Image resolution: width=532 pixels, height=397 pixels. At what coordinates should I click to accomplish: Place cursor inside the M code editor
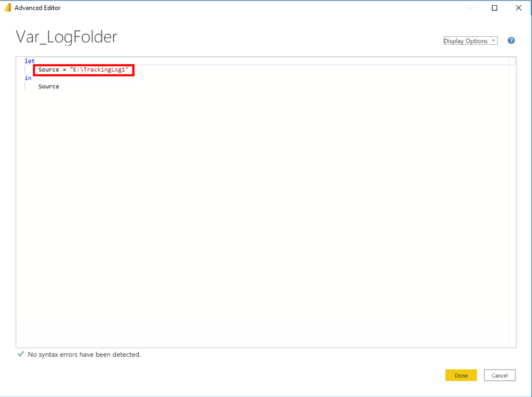pyautogui.click(x=236, y=177)
